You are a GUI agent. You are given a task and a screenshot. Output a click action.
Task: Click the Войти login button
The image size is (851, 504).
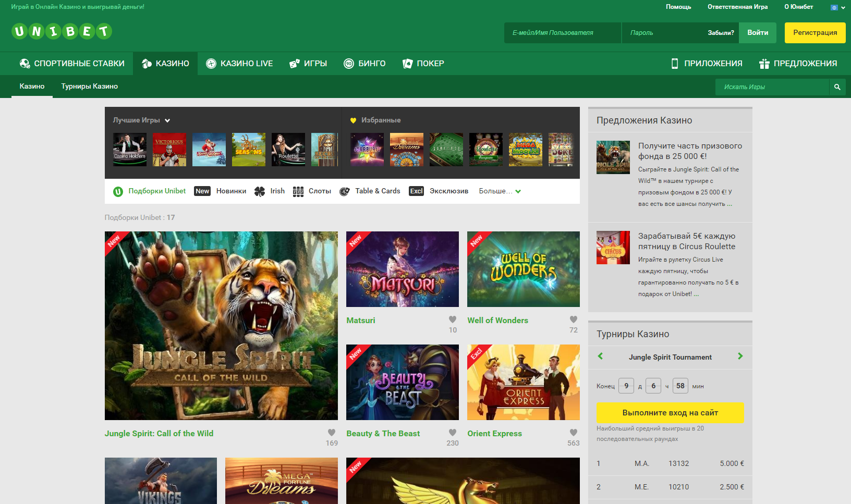[758, 32]
